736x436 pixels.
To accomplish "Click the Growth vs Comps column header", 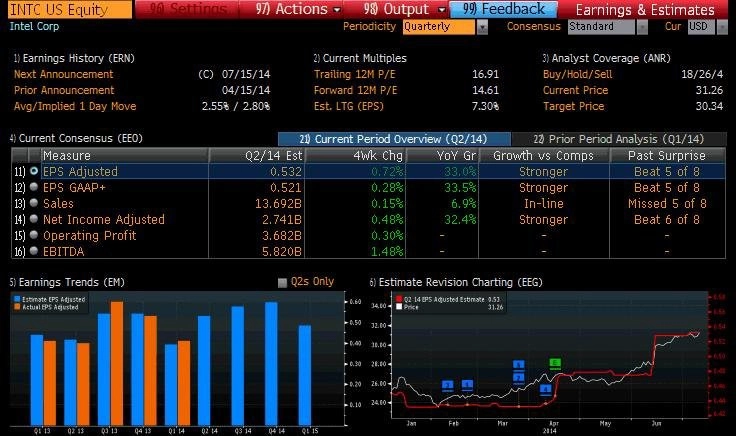I will pyautogui.click(x=544, y=155).
